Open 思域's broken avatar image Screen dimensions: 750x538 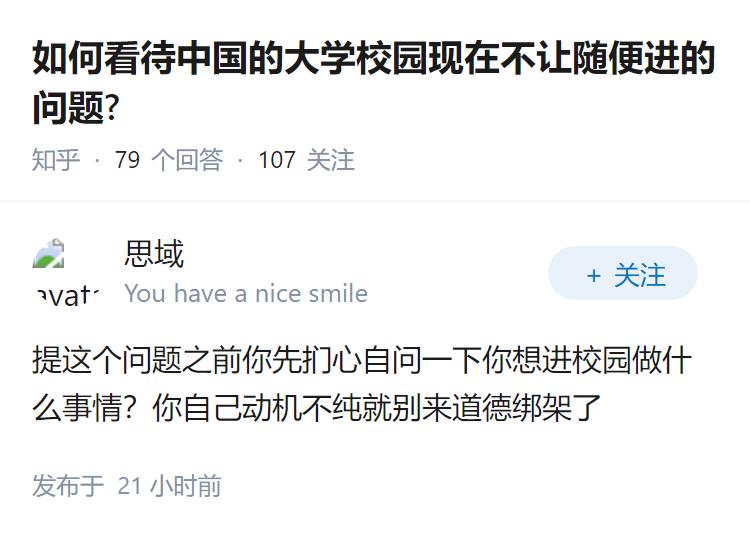click(x=49, y=255)
